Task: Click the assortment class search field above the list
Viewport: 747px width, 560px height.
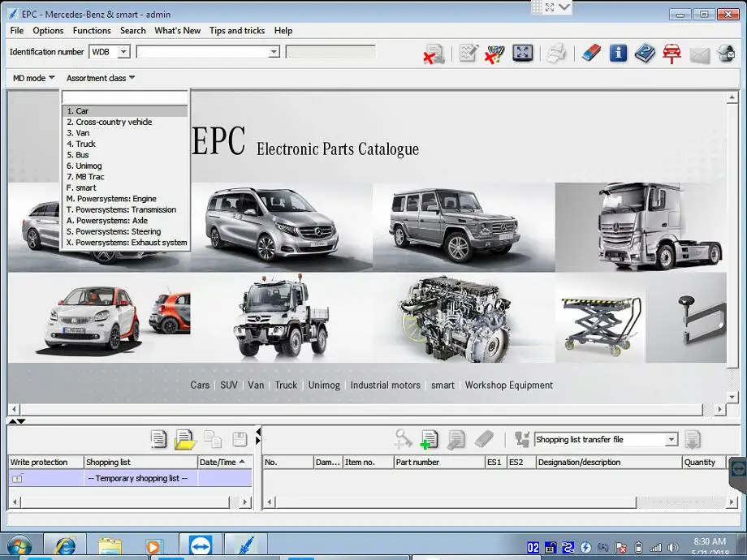Action: click(125, 97)
